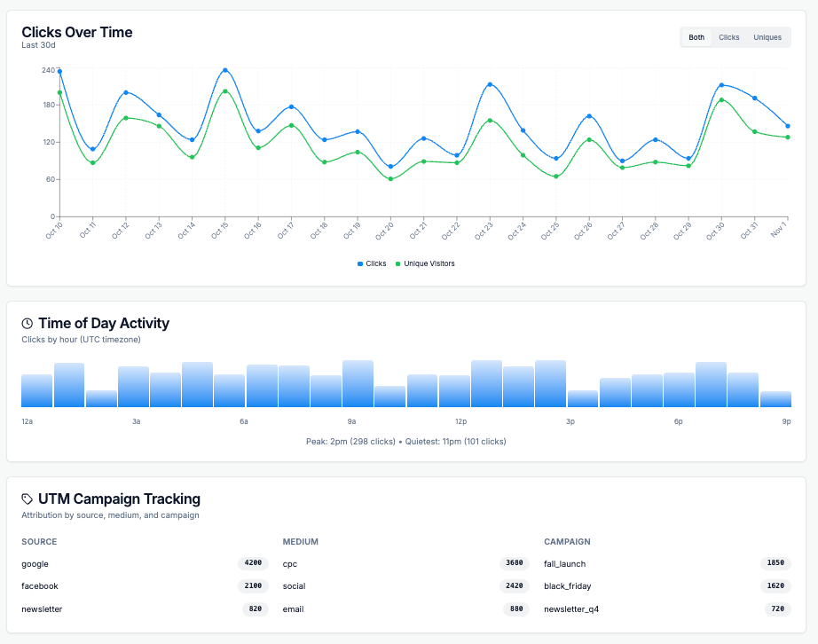Click the 4200 count badge beside google
The image size is (818, 644).
(x=253, y=563)
